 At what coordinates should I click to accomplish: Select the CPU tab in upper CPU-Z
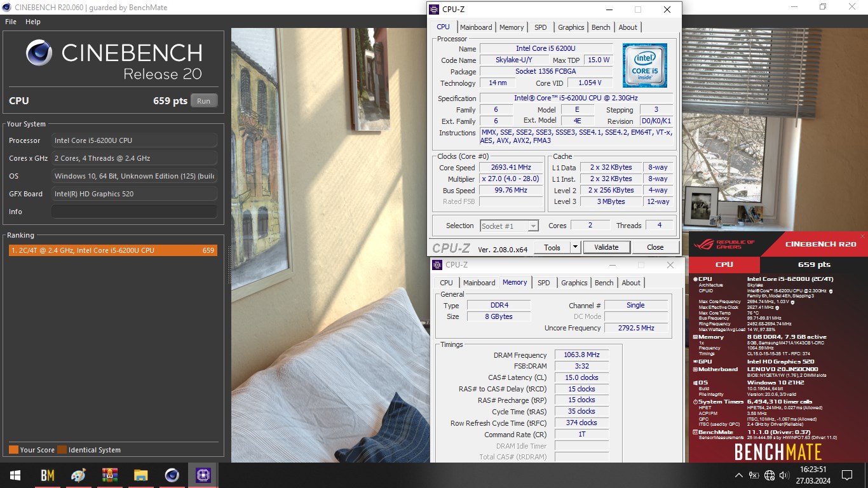[444, 27]
